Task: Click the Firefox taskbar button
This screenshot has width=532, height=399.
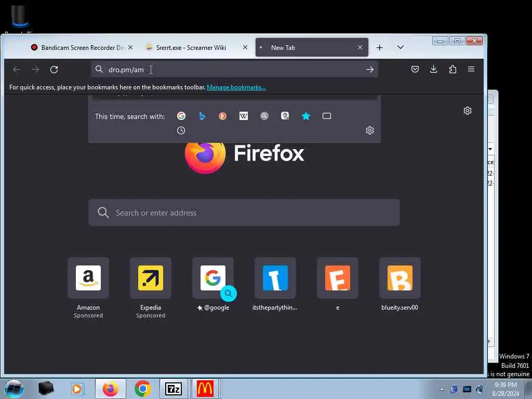Action: coord(111,389)
